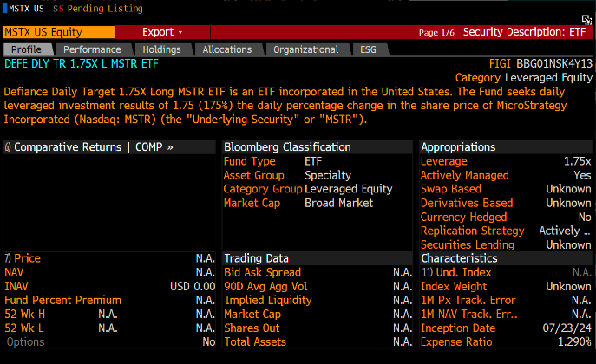Click the pop-out window icon at top right

pyautogui.click(x=586, y=19)
